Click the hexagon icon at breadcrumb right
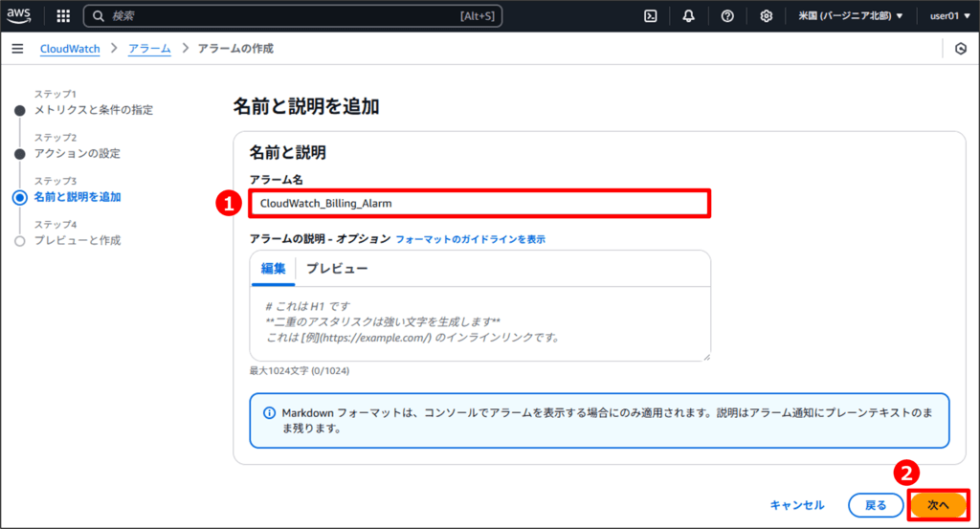The image size is (980, 529). 961,49
